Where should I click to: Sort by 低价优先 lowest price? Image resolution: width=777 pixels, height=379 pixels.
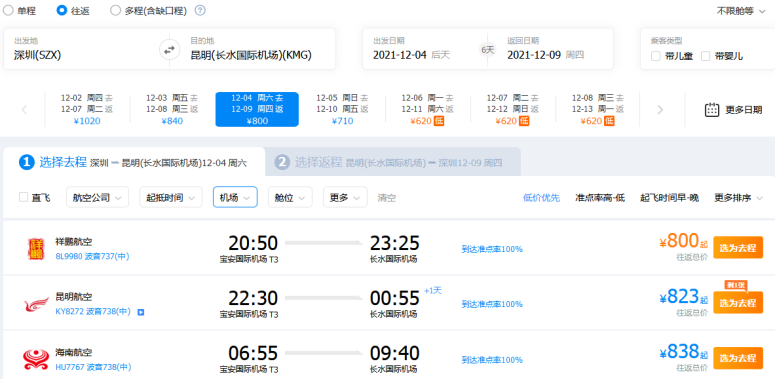541,198
